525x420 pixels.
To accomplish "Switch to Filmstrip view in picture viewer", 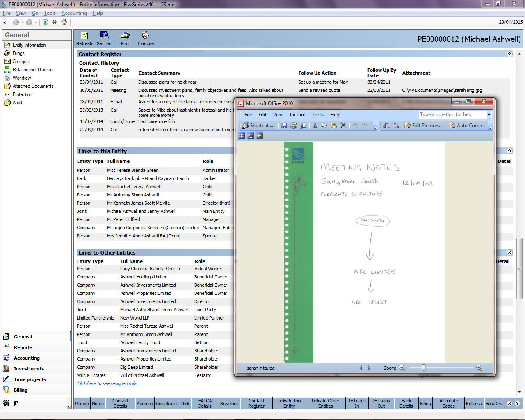I will coord(251,136).
